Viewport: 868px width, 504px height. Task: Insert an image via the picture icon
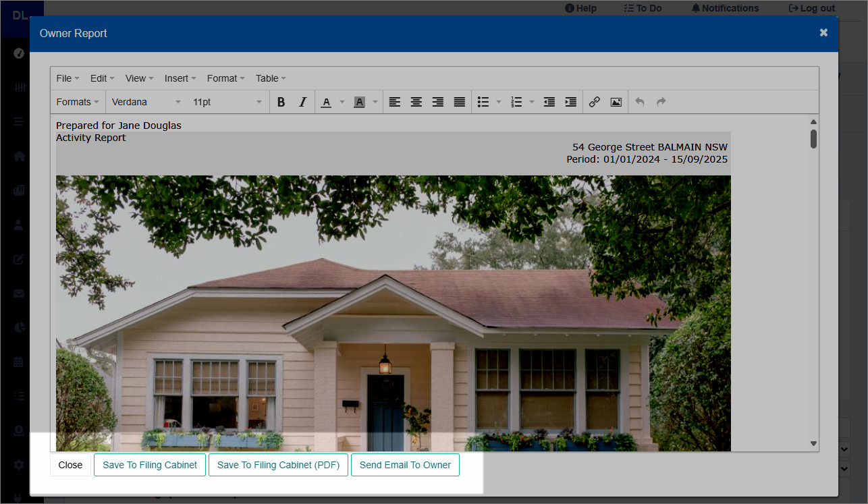(x=616, y=102)
